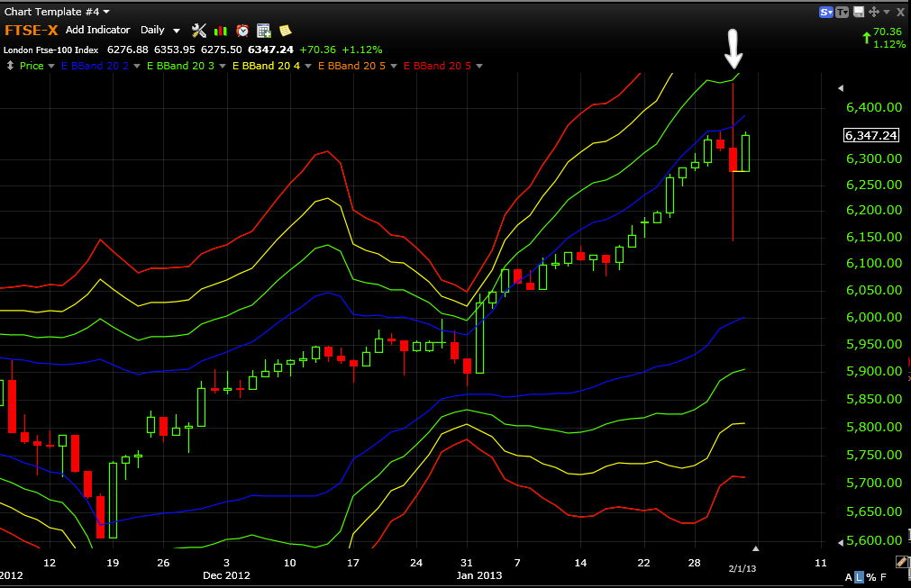Click the time-axis triangle above 2/1/13
The image size is (911, 588).
click(x=755, y=548)
